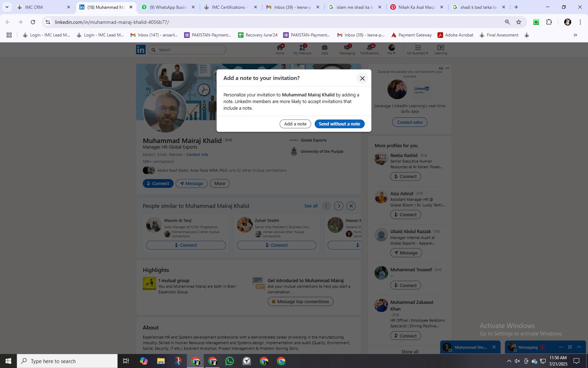
Task: Open Recovery June'24 bookmark
Action: point(258,35)
